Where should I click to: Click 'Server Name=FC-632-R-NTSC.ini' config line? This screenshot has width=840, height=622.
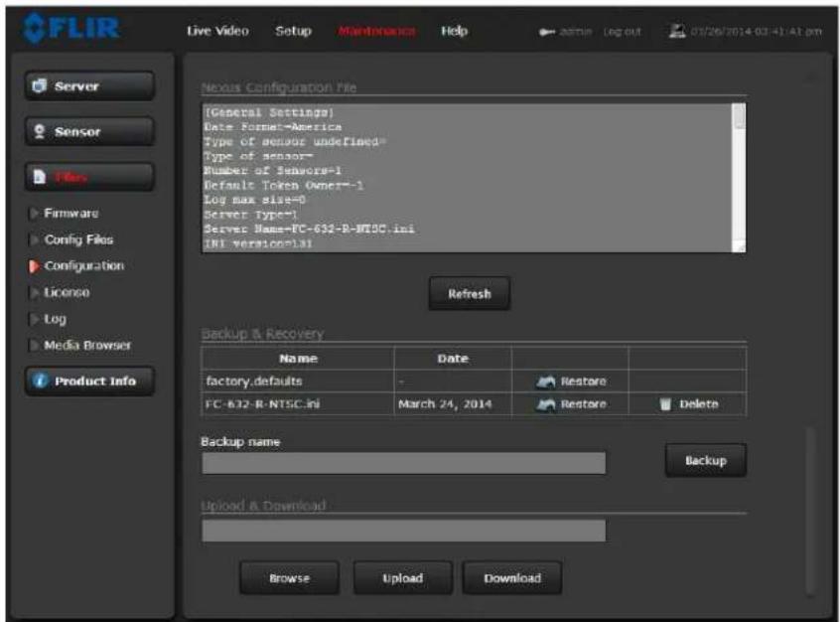click(x=309, y=229)
